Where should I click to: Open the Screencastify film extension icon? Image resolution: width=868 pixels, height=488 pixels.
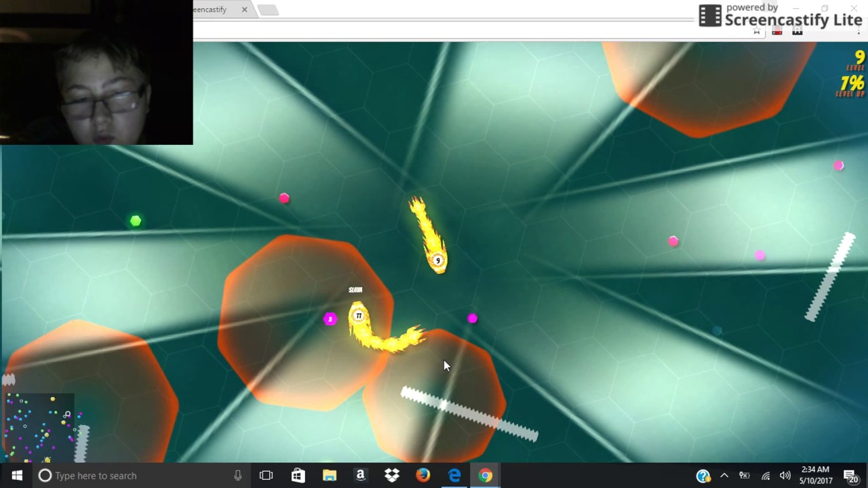coord(797,31)
